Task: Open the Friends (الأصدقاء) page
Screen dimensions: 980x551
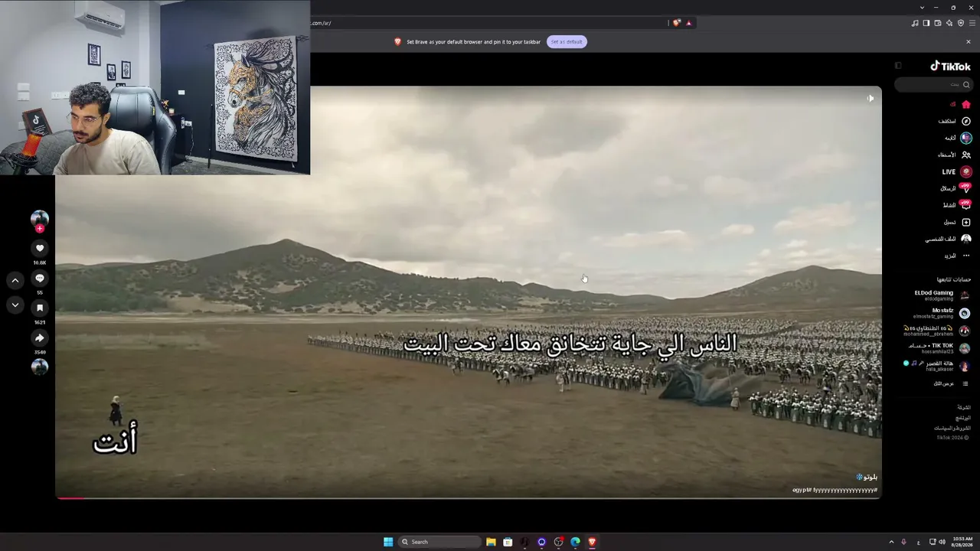Action: (x=955, y=155)
